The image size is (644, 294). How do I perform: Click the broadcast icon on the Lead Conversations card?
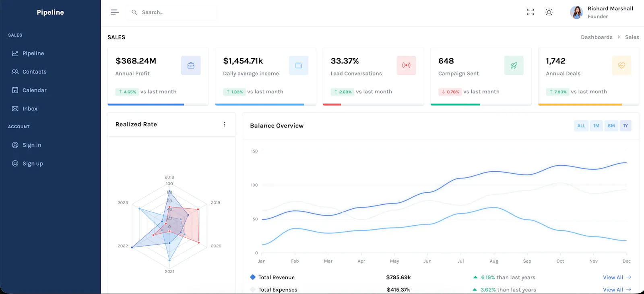click(406, 66)
